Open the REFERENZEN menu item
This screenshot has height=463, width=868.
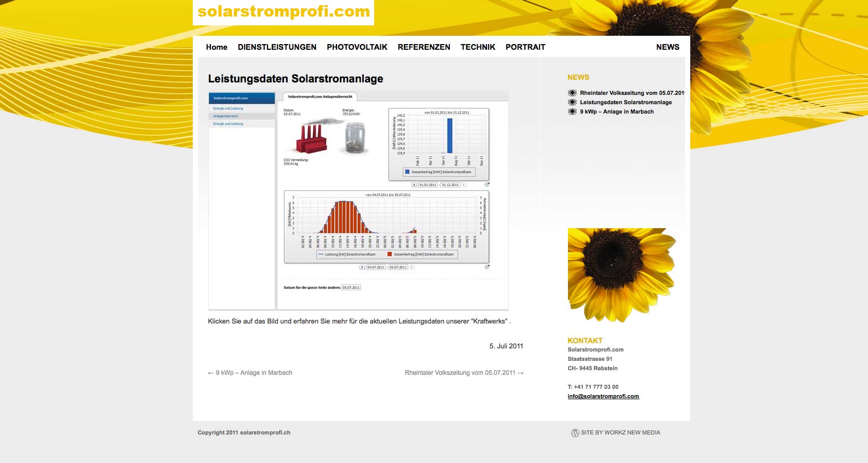424,47
